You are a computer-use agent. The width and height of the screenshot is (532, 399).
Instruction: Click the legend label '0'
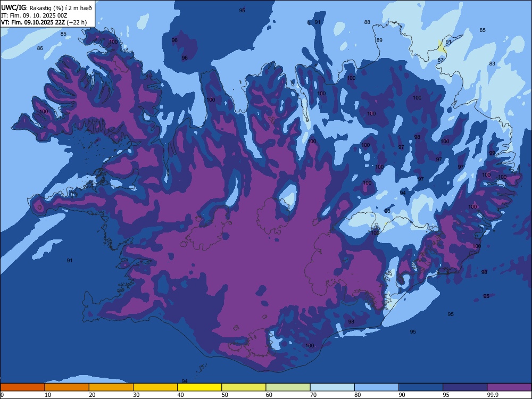[2, 395]
